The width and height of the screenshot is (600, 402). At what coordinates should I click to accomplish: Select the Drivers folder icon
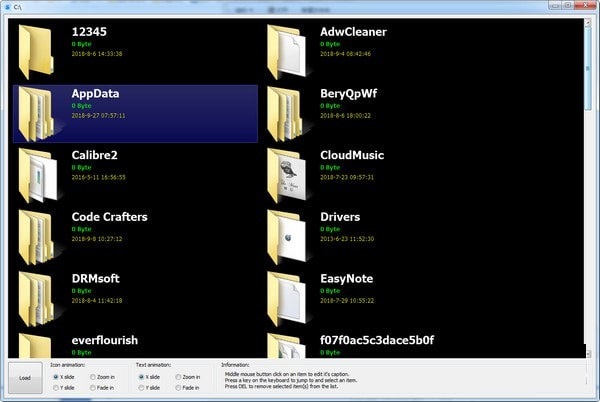pos(287,237)
